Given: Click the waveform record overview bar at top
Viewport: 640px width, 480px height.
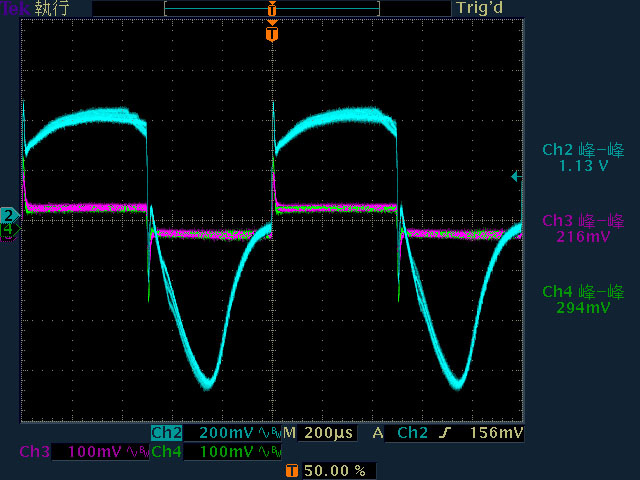Looking at the screenshot, I should (x=272, y=9).
